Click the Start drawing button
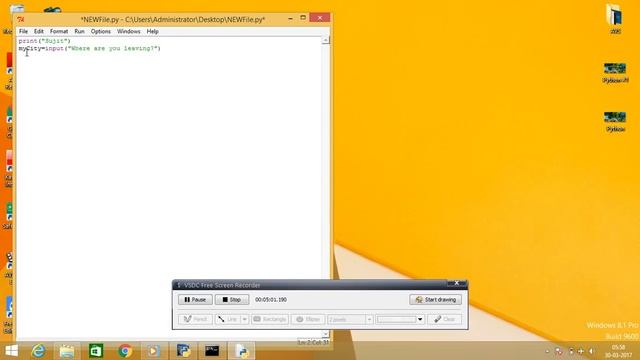This screenshot has height=360, width=640. pyautogui.click(x=436, y=300)
